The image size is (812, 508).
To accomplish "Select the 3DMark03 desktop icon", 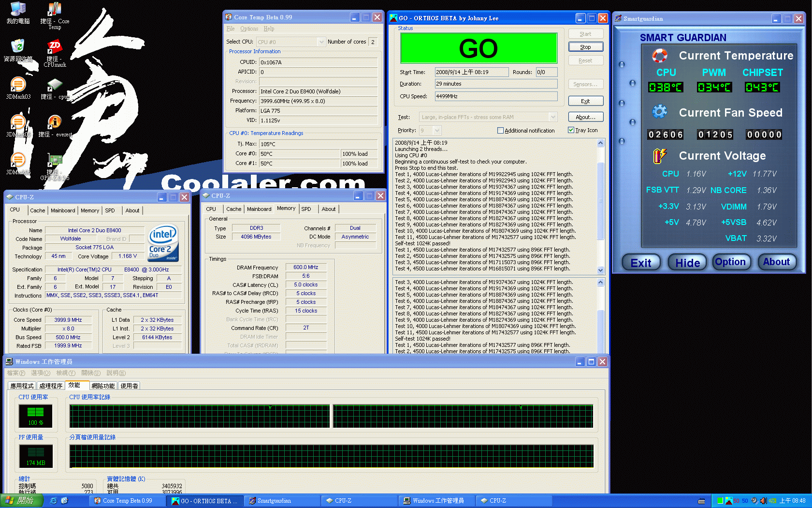I will (18, 89).
